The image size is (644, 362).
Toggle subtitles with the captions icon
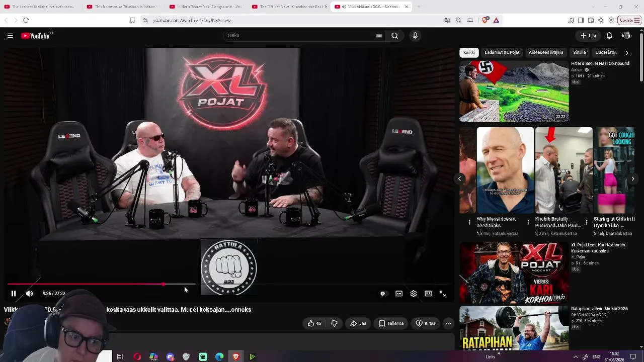[x=399, y=294]
